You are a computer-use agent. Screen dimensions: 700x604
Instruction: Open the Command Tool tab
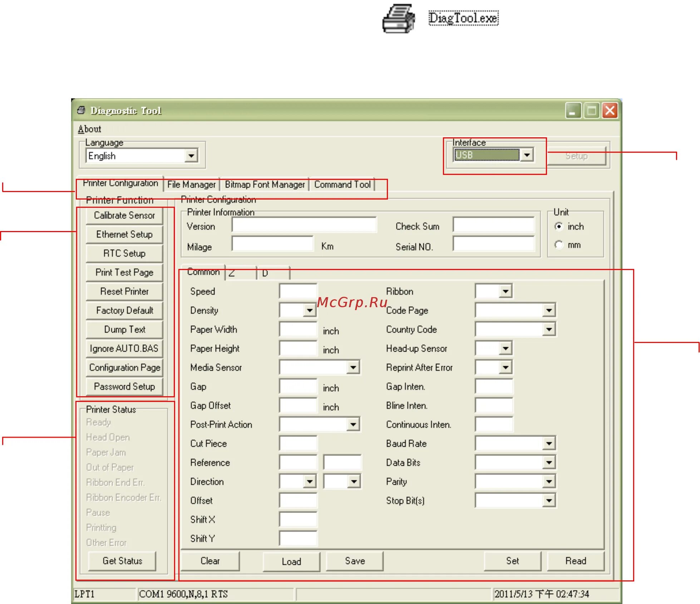(x=342, y=185)
